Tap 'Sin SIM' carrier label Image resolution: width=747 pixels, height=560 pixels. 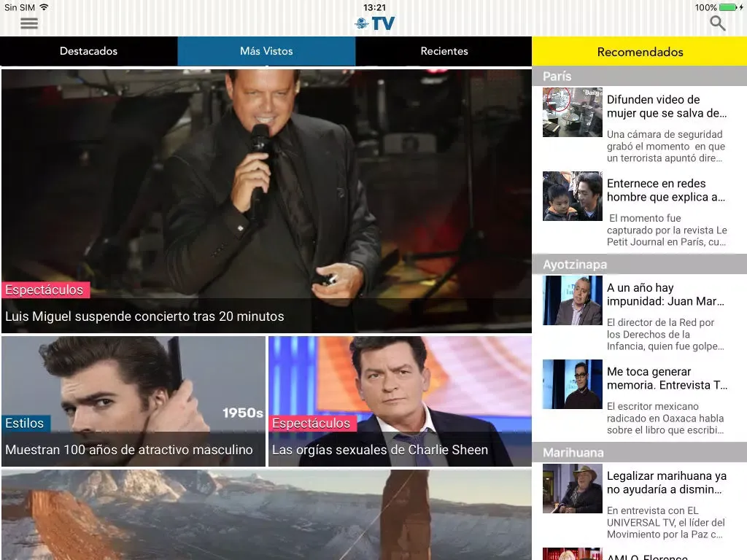(20, 7)
